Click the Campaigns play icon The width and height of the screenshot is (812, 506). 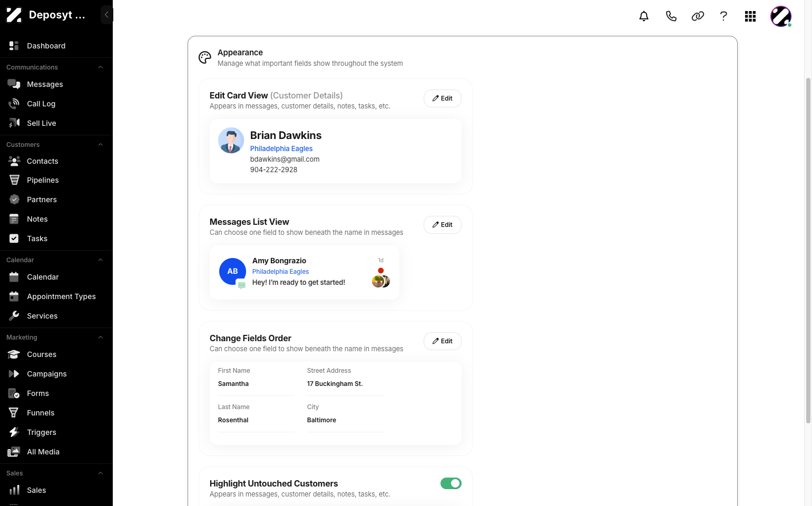[14, 374]
